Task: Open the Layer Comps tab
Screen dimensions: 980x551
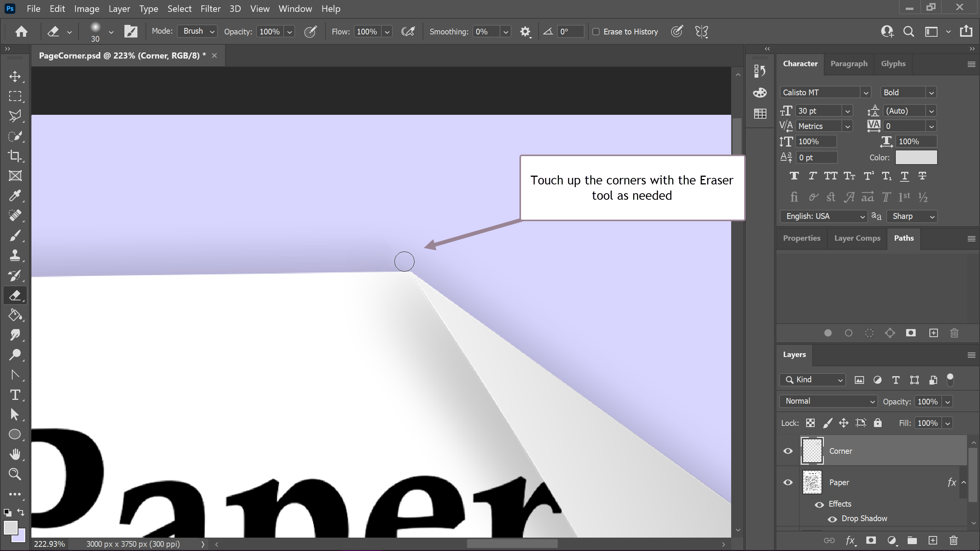Action: tap(857, 238)
